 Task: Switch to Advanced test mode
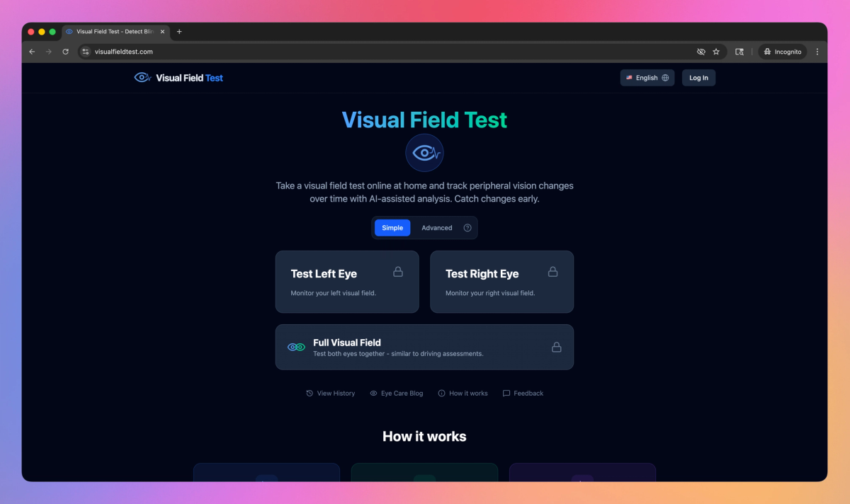pos(436,227)
